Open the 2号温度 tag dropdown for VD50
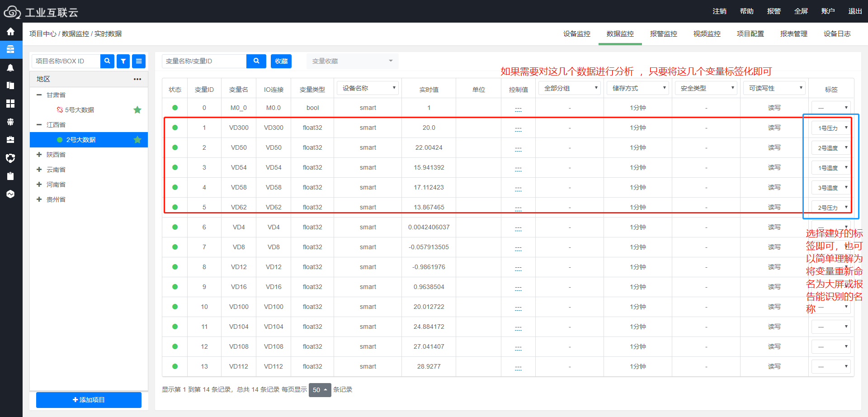Image resolution: width=868 pixels, height=417 pixels. (831, 148)
